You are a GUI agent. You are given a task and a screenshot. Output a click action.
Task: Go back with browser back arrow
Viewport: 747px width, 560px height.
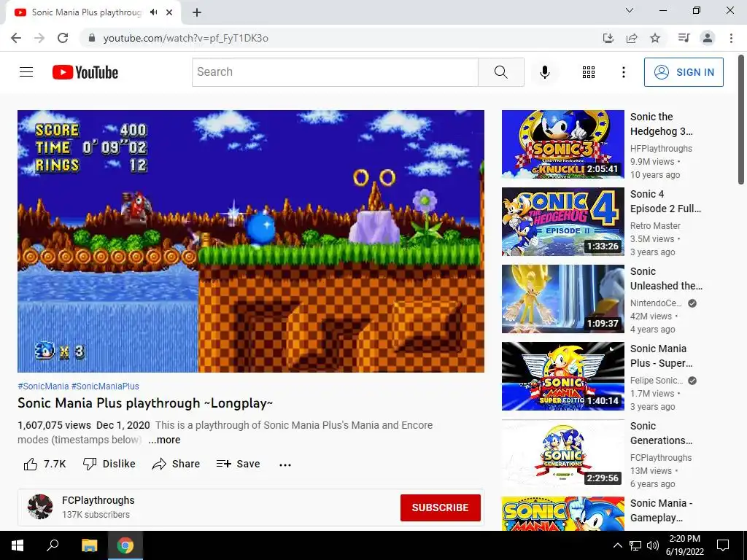[x=16, y=38]
